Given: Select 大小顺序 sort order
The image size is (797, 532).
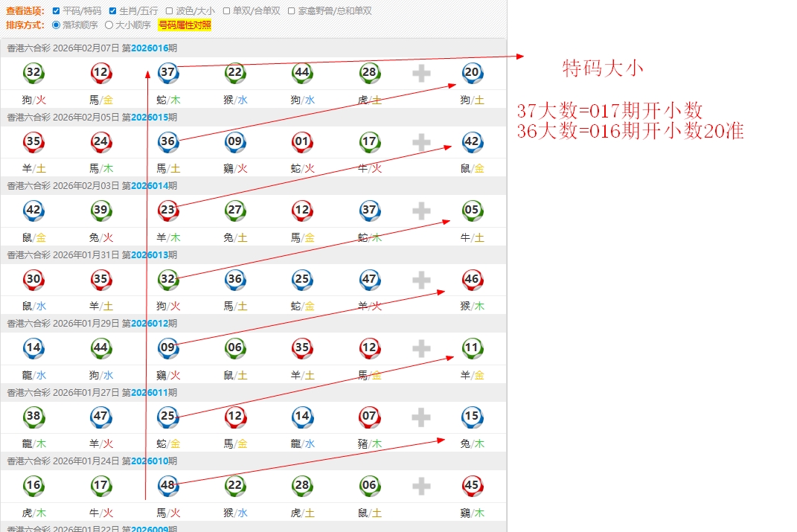Looking at the screenshot, I should click(x=109, y=25).
